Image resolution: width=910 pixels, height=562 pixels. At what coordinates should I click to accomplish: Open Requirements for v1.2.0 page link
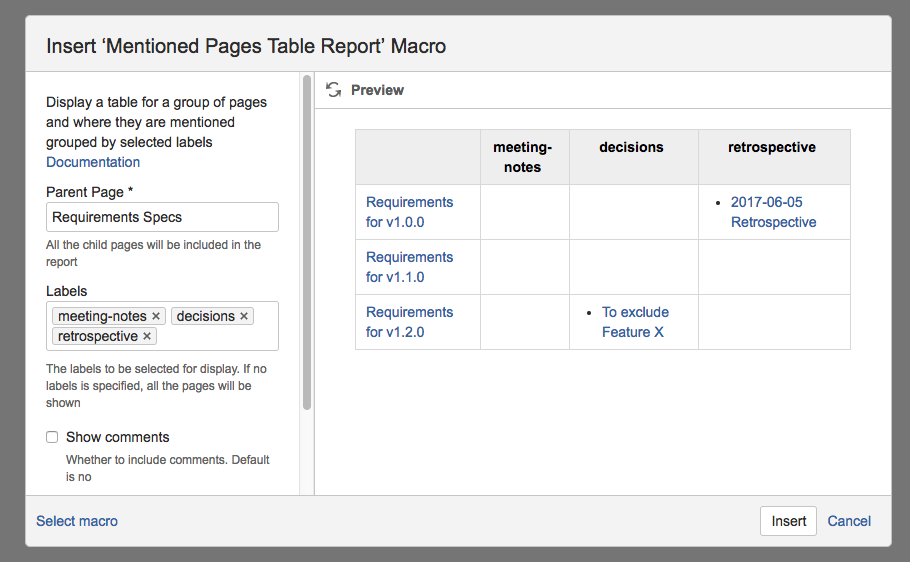tap(409, 322)
